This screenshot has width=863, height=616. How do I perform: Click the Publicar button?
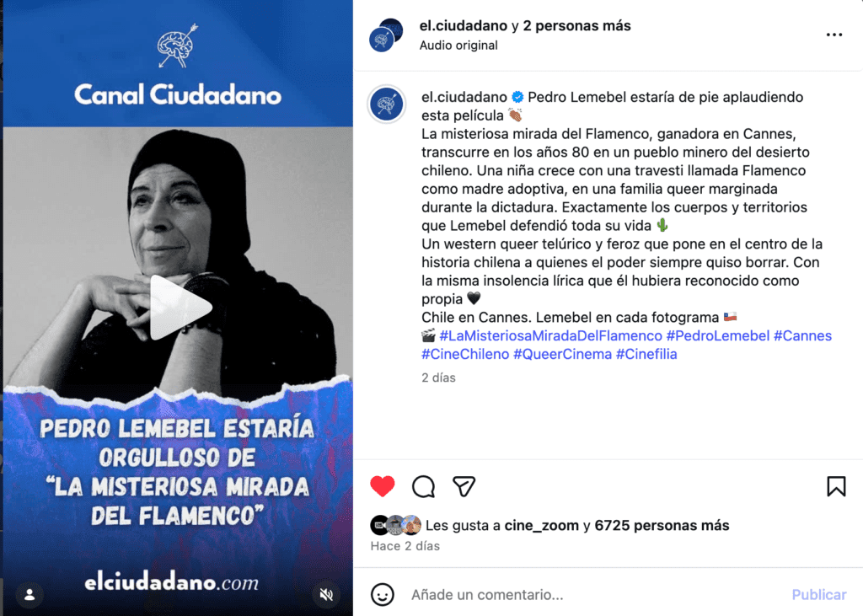(x=819, y=595)
